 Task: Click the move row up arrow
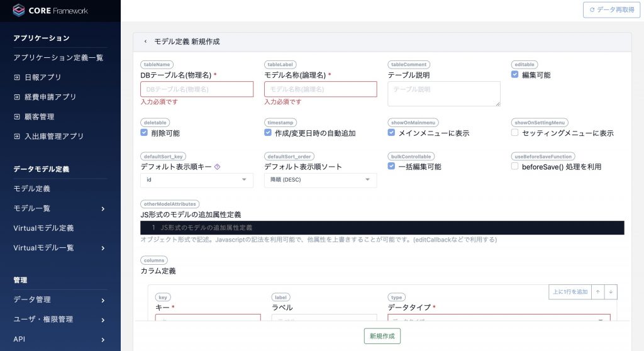(597, 292)
